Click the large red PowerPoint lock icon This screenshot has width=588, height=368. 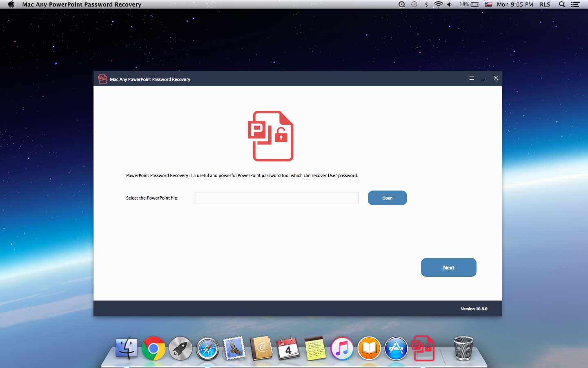click(271, 136)
